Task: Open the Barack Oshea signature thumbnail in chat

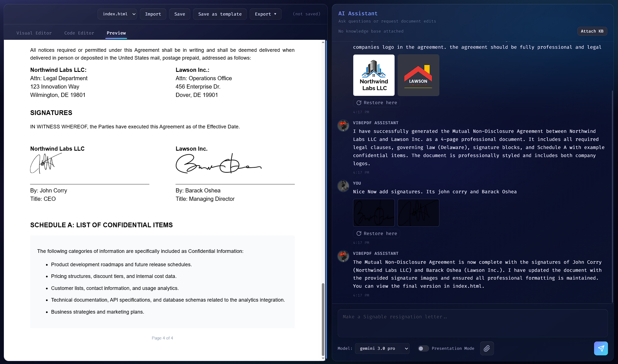Action: [x=374, y=213]
